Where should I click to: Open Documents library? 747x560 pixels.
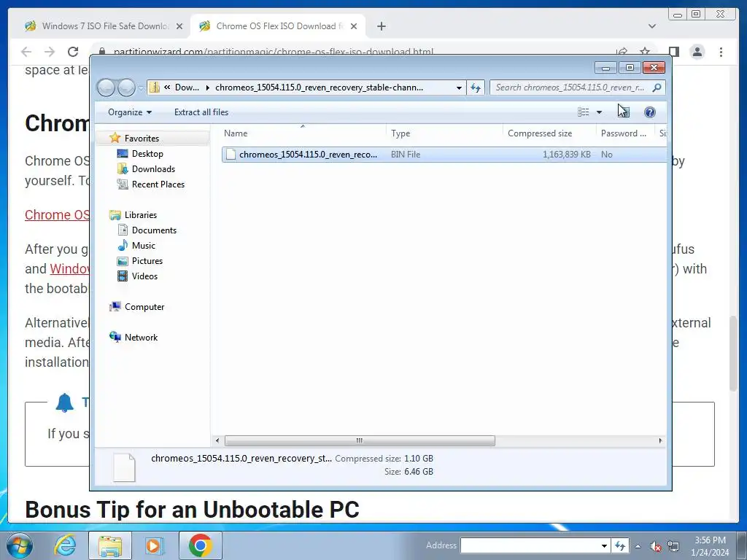154,230
